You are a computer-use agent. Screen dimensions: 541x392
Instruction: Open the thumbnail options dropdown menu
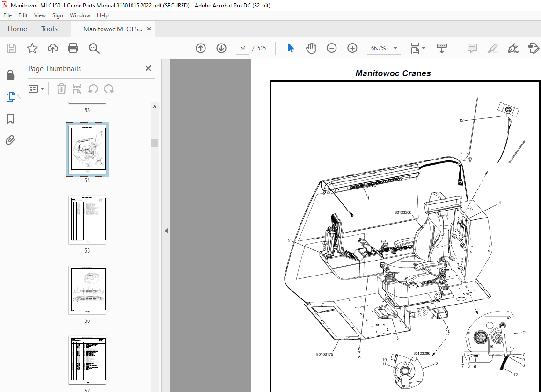[x=37, y=88]
